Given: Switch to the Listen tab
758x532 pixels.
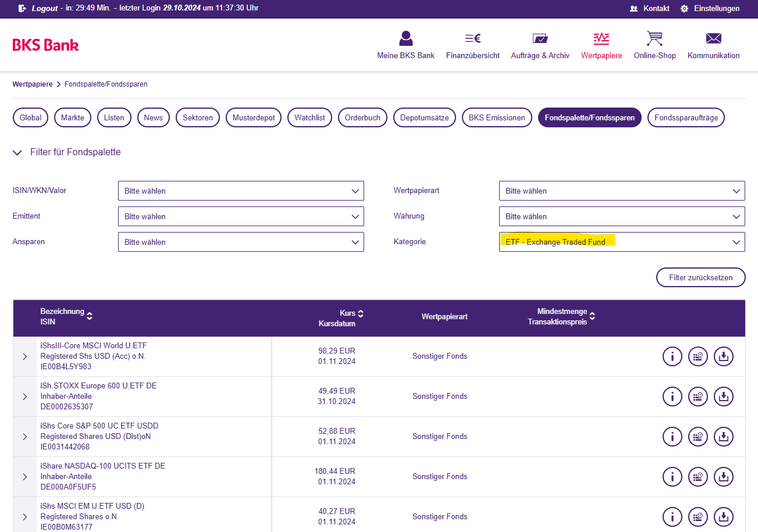Looking at the screenshot, I should click(114, 117).
